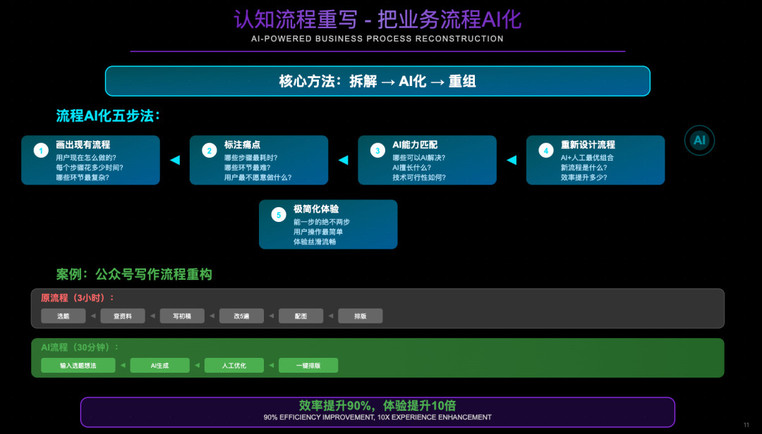Image resolution: width=762 pixels, height=434 pixels.
Task: Click the green AI生成 chip
Action: pyautogui.click(x=160, y=365)
